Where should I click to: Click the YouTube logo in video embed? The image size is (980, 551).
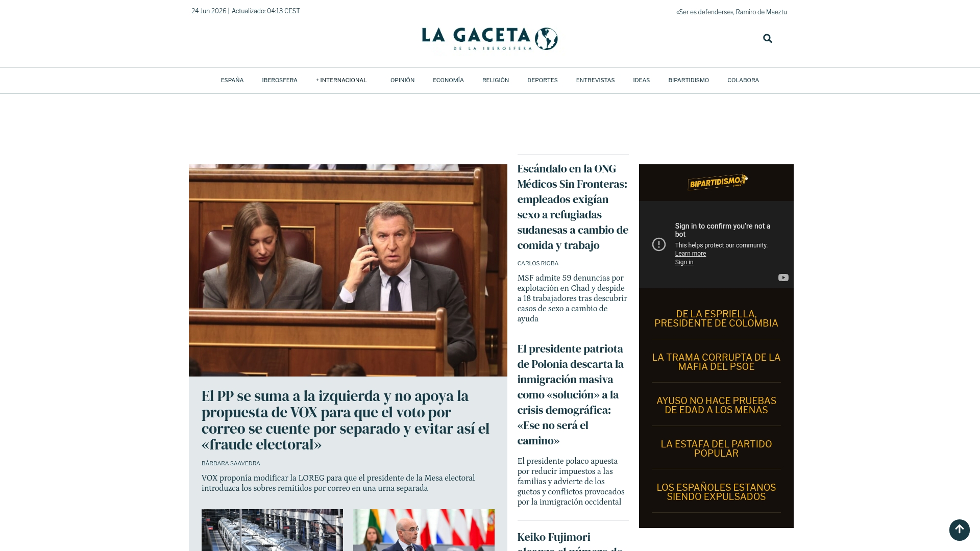783,278
